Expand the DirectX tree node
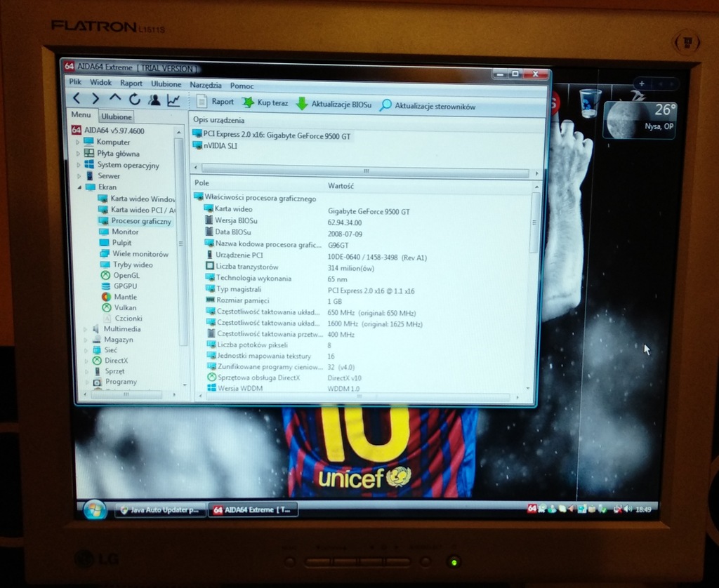Viewport: 719px width, 588px height. 86,361
